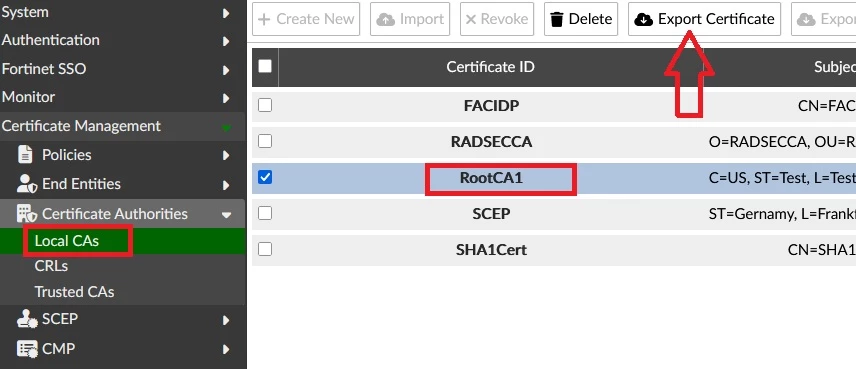
Task: Click the O=RADSECCA subject cell
Action: pyautogui.click(x=782, y=142)
